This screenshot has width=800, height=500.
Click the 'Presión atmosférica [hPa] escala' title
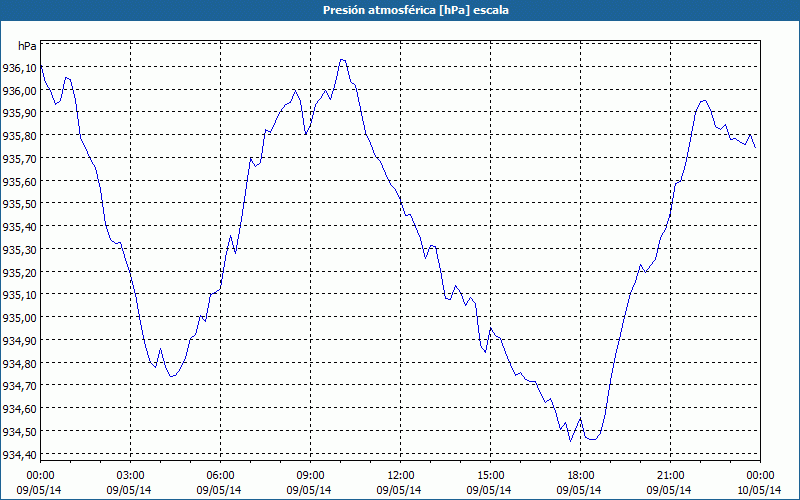click(415, 10)
